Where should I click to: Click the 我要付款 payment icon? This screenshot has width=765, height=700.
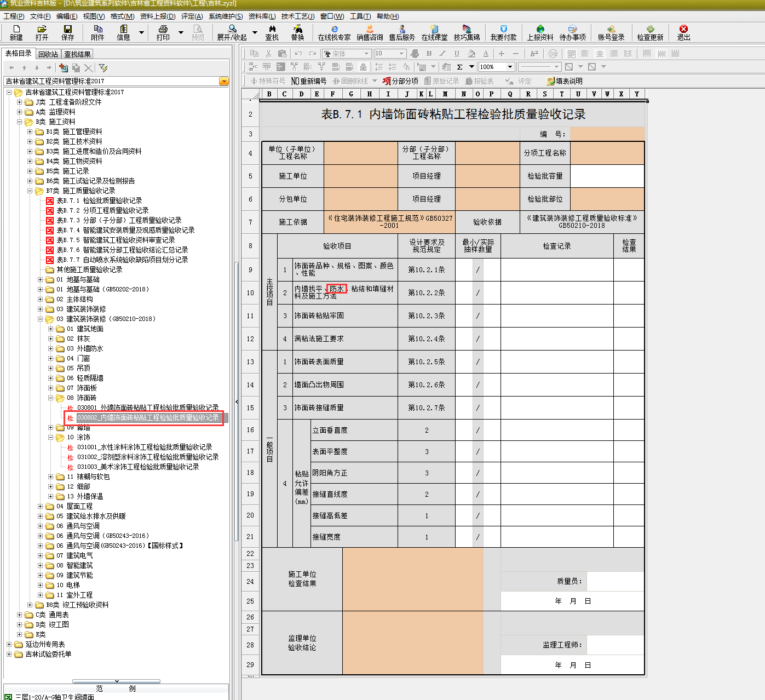click(x=503, y=32)
